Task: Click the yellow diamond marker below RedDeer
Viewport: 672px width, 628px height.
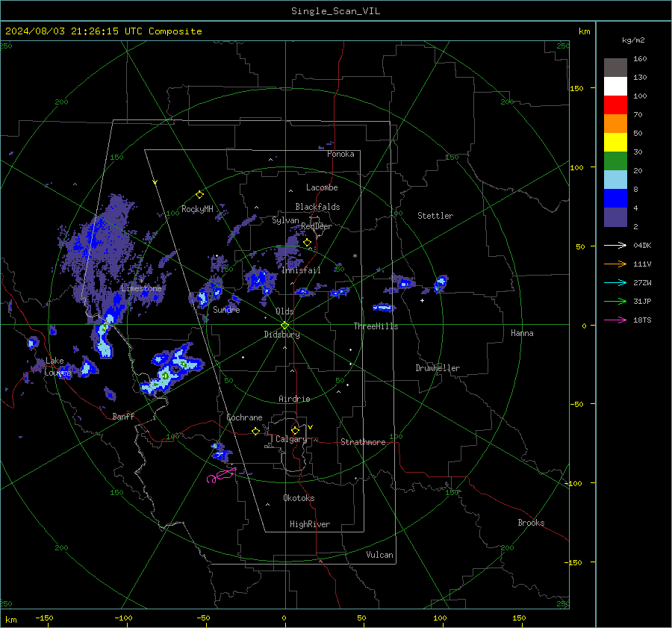Action: click(307, 243)
